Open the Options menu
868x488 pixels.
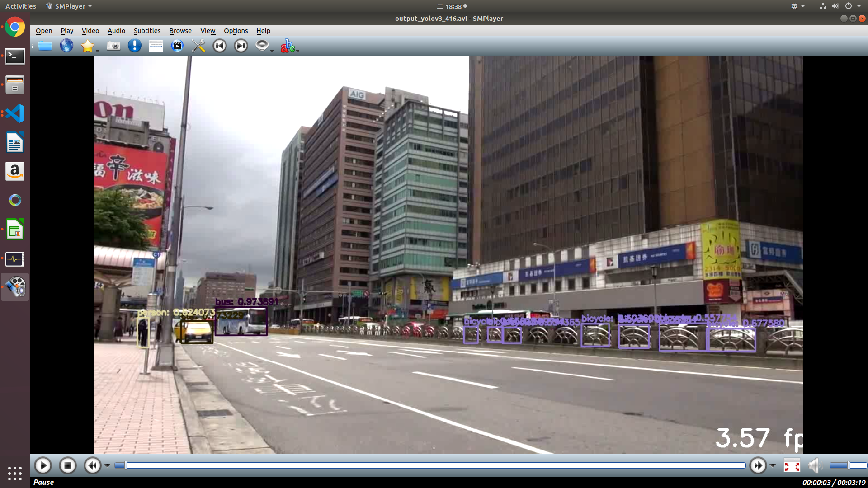236,31
